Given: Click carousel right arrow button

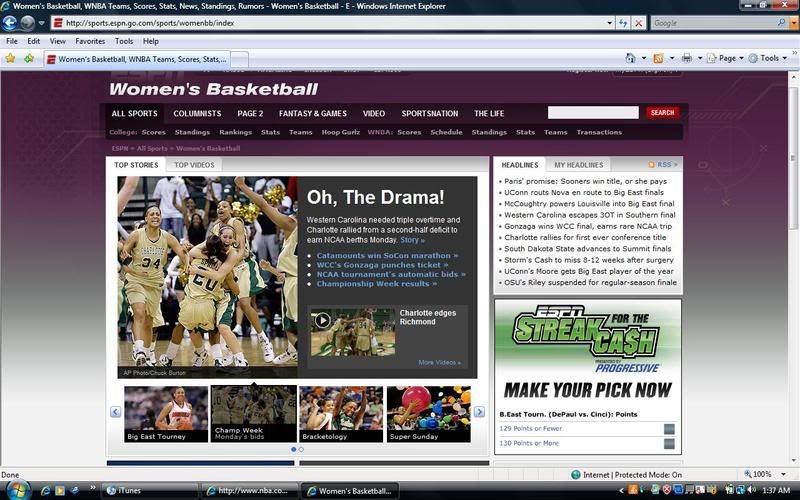Looking at the screenshot, I should pyautogui.click(x=479, y=412).
